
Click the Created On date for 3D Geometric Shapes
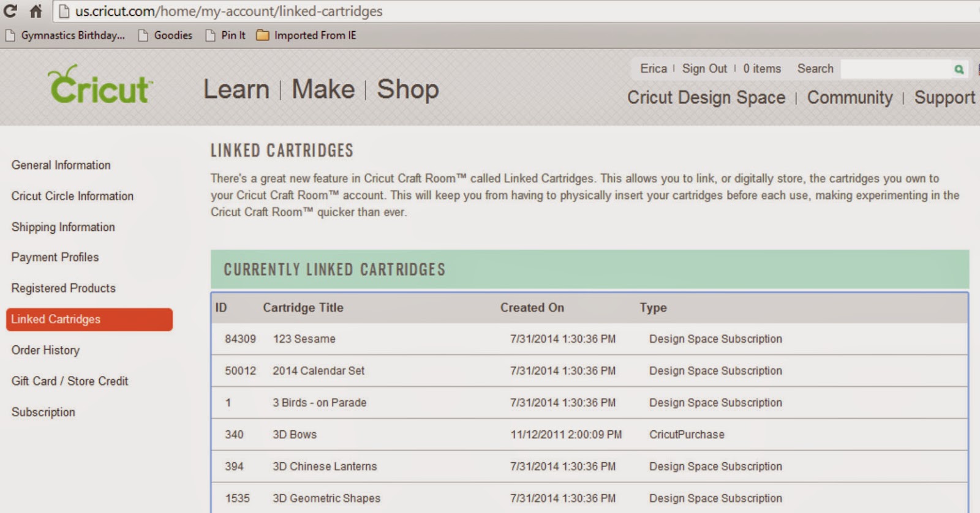(x=563, y=498)
